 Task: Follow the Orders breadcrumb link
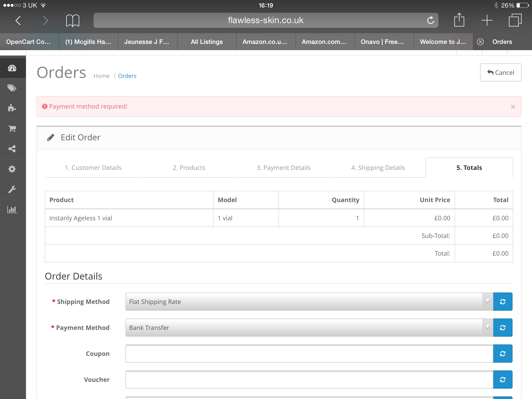(127, 76)
